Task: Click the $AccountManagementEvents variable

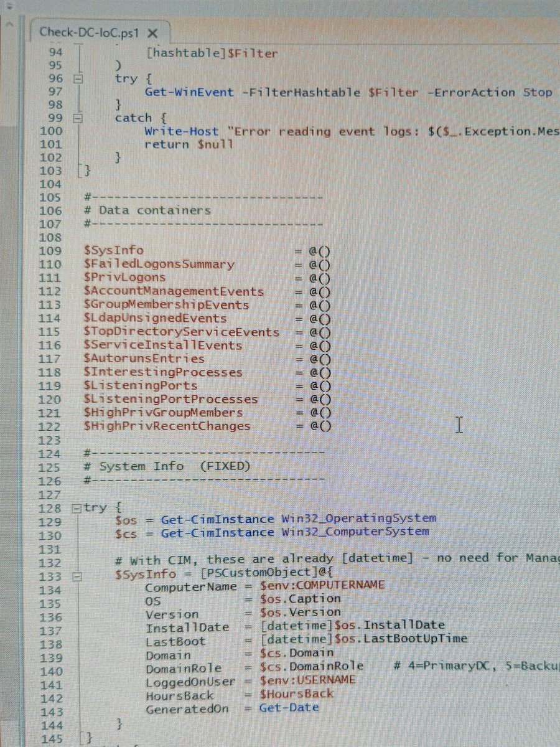Action: pos(174,291)
